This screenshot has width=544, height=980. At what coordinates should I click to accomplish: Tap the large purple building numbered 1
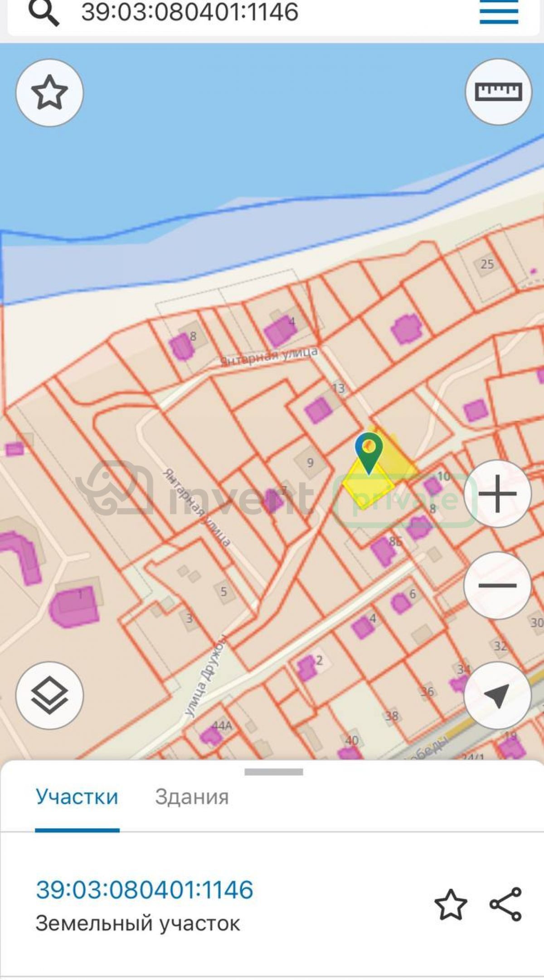pos(75,606)
